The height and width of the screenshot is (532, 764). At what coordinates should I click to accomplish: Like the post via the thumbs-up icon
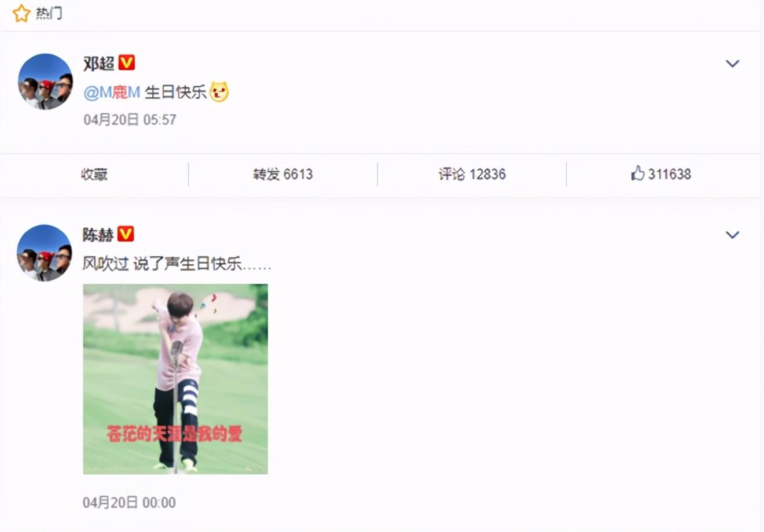(x=638, y=173)
